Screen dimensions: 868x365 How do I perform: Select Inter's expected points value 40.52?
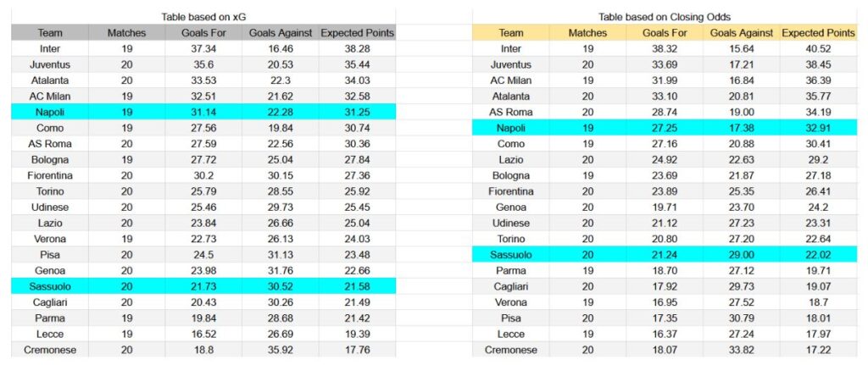tap(818, 48)
